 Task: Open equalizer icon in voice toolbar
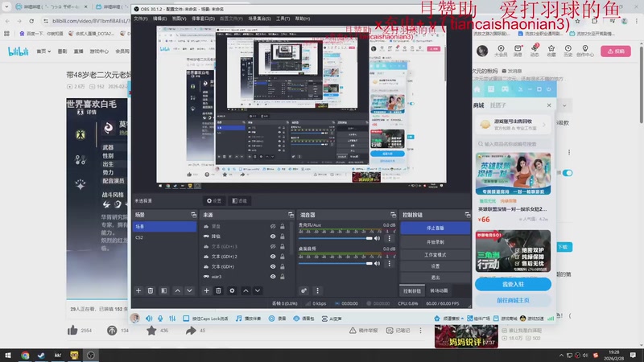point(172,319)
